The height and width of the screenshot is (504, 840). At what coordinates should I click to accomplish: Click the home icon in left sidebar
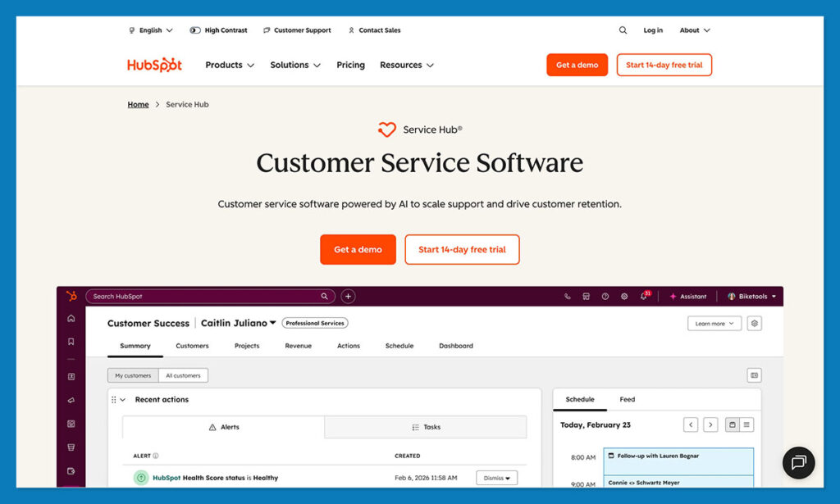click(x=71, y=318)
